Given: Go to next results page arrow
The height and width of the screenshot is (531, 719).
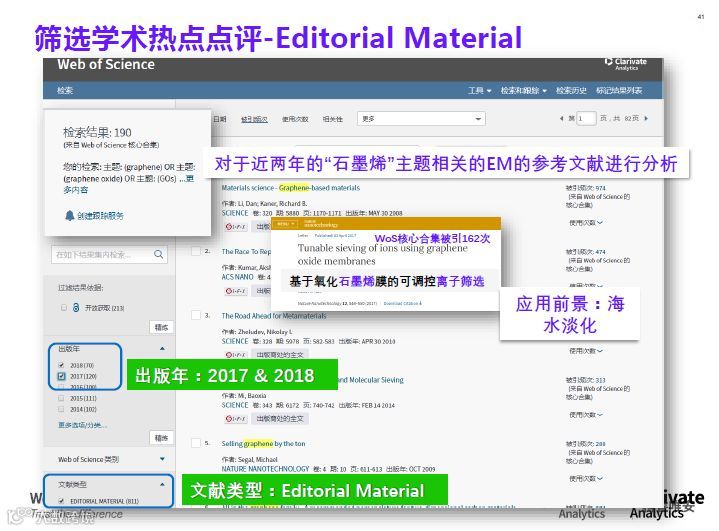Looking at the screenshot, I should tap(647, 118).
